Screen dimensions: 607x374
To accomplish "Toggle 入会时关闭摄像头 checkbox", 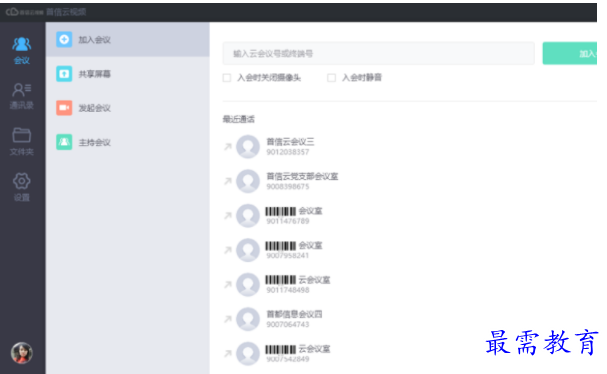I will pyautogui.click(x=227, y=78).
